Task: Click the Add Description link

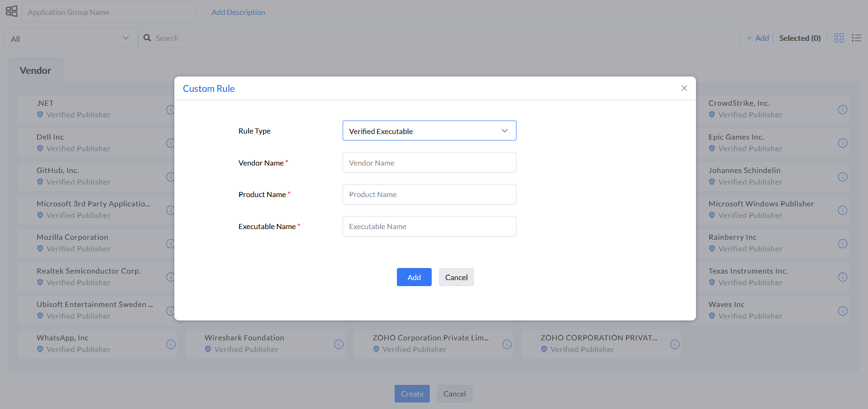Action: click(x=238, y=12)
